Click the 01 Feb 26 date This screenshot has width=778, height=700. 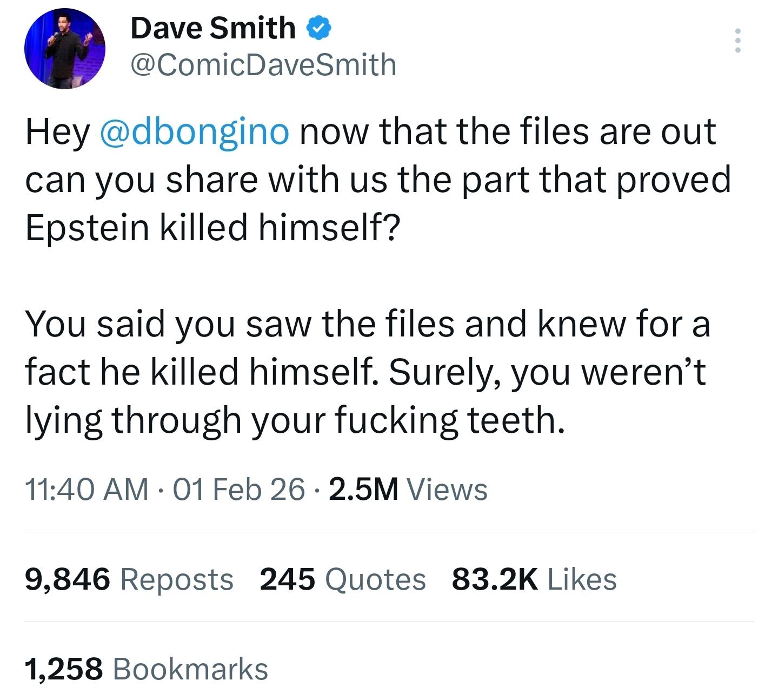click(239, 490)
